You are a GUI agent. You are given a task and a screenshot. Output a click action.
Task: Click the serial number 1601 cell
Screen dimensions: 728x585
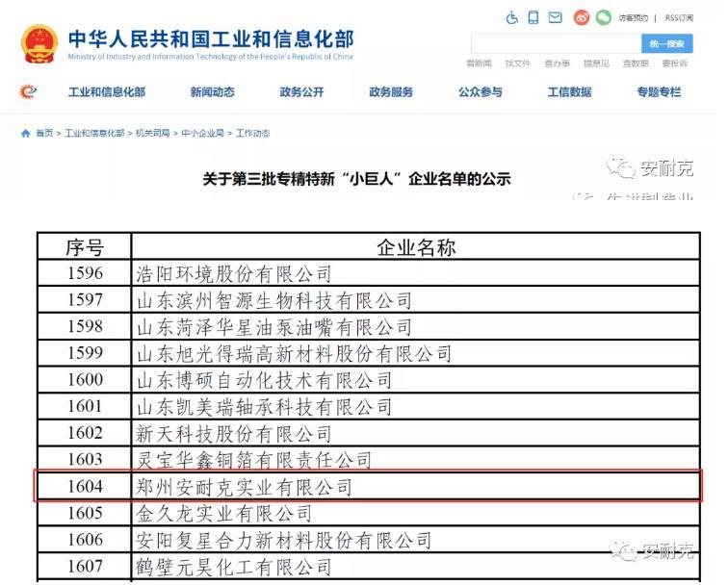pos(85,407)
